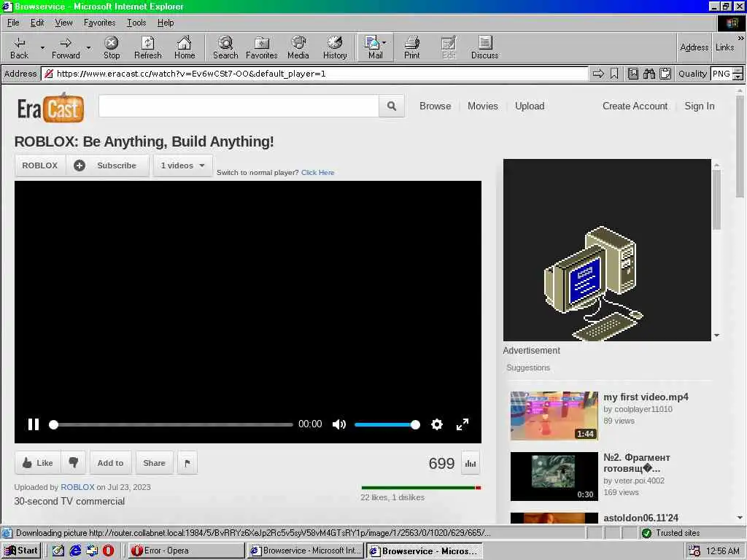Screen dimensions: 747x560
Task: Open №2. Фрагмент suggested video thumbnail
Action: point(554,476)
